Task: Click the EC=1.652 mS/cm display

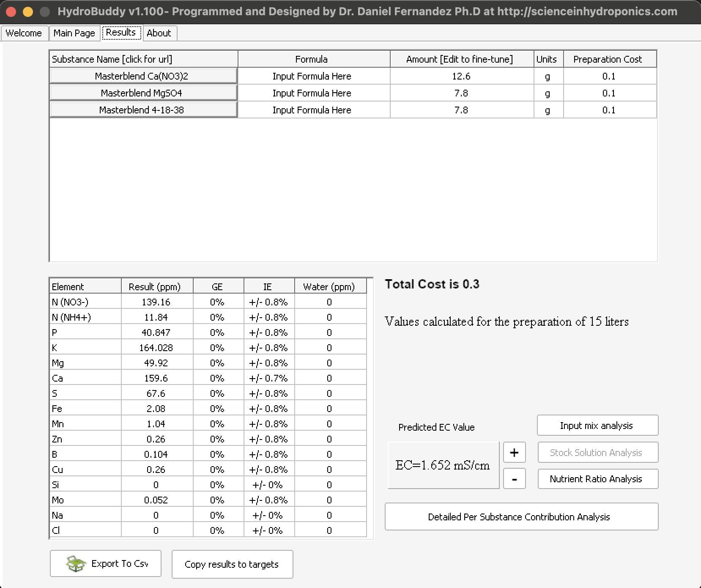Action: pos(444,465)
